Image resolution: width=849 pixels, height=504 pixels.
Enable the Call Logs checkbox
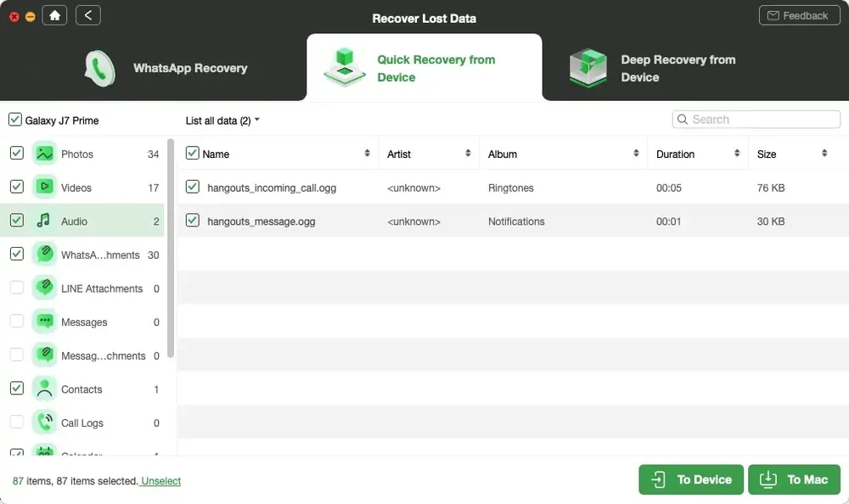16,423
